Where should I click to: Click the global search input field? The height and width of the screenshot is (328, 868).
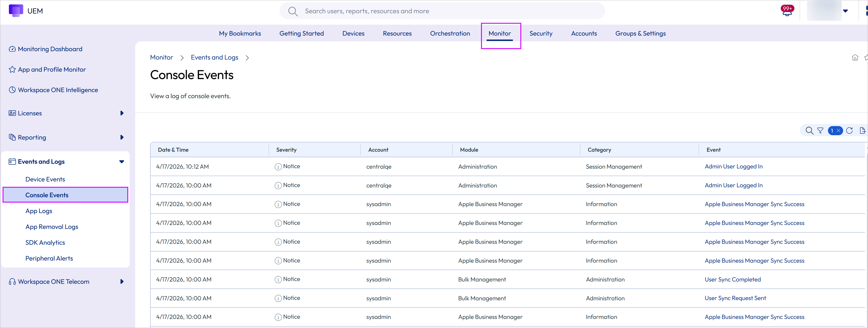[x=442, y=11]
